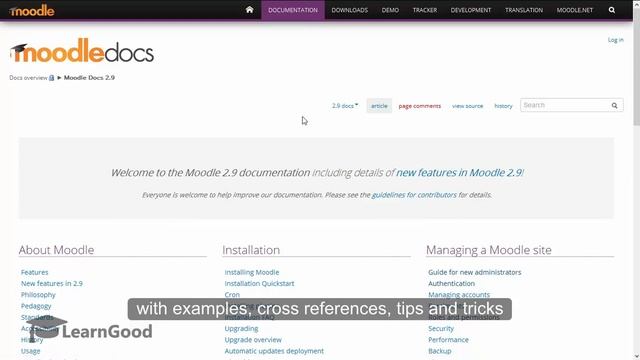Open the search magnifier icon in the top bar
640x360 pixels.
click(611, 10)
